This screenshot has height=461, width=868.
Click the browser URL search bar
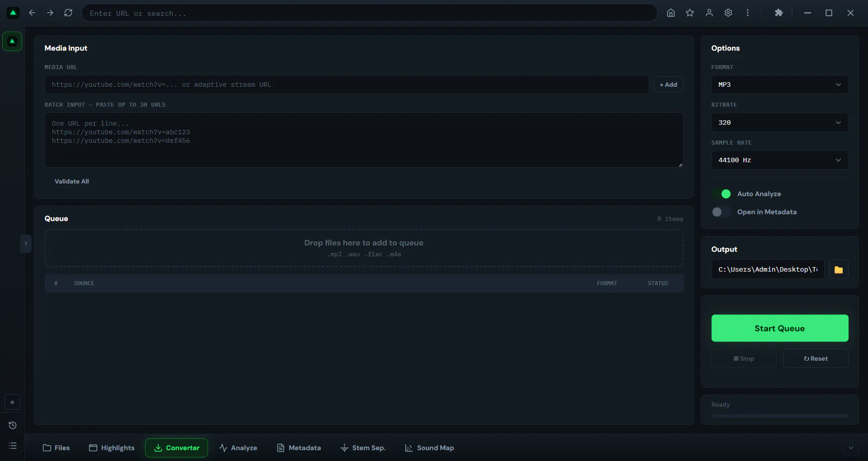click(369, 13)
